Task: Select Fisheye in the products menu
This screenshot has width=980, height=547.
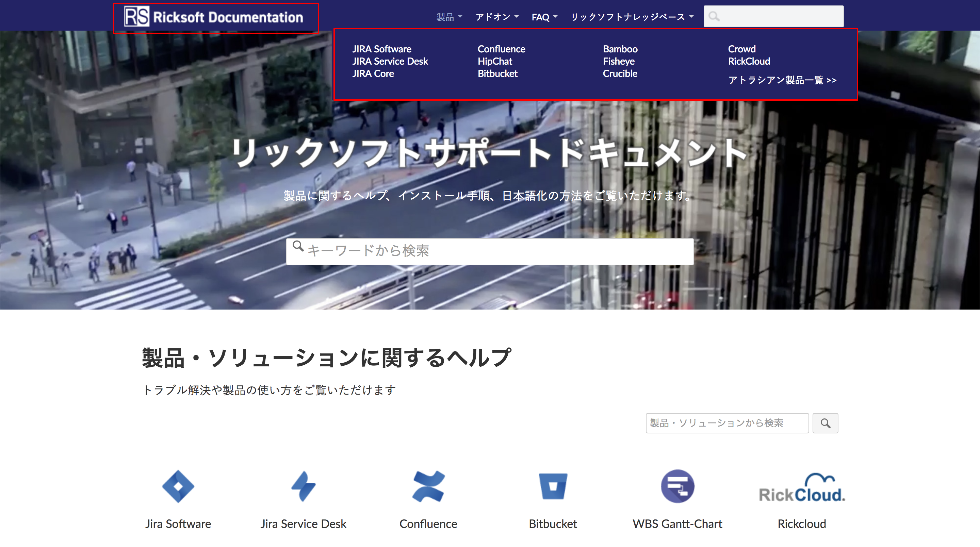Action: pos(619,61)
